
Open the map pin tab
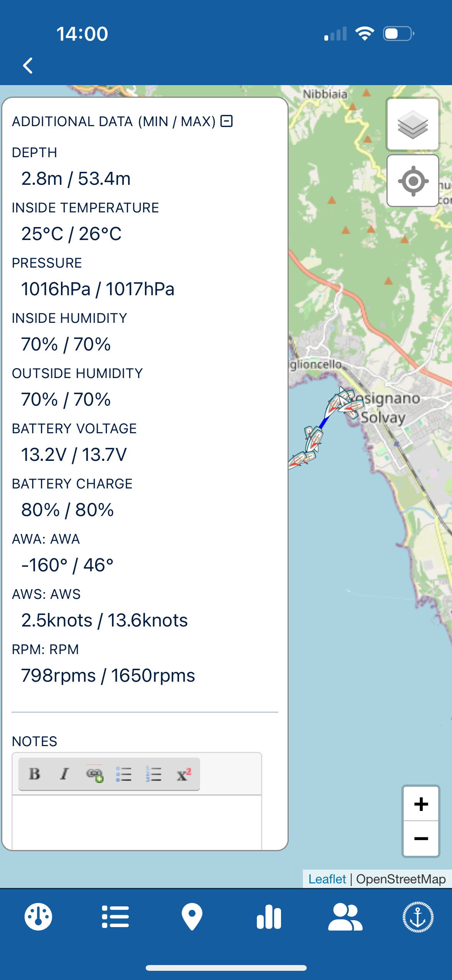point(192,917)
